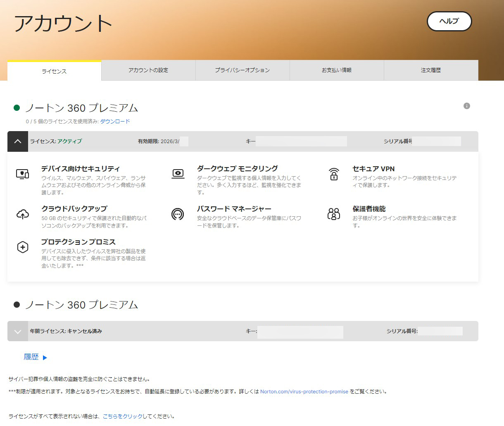Click the キー label in cancelled license row

pyautogui.click(x=251, y=331)
